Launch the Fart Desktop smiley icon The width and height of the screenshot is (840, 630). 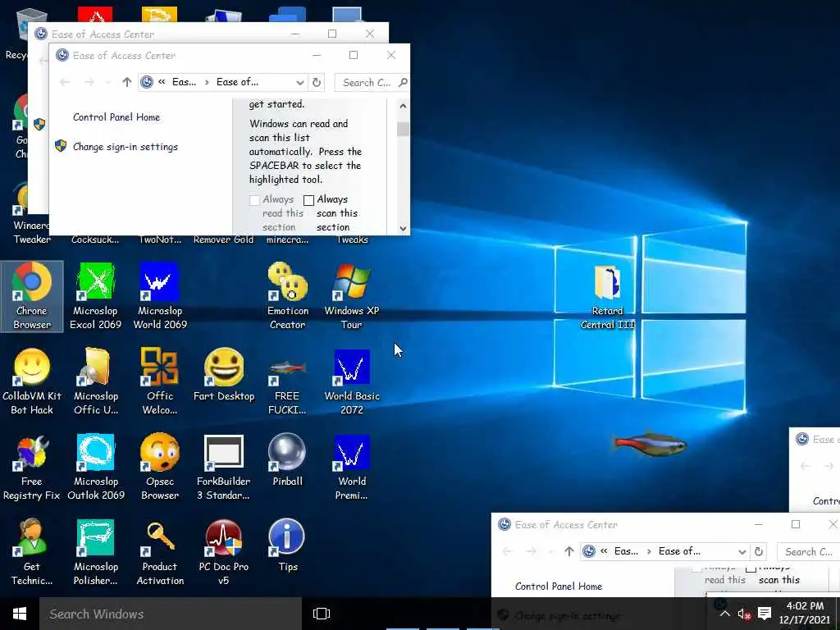224,375
